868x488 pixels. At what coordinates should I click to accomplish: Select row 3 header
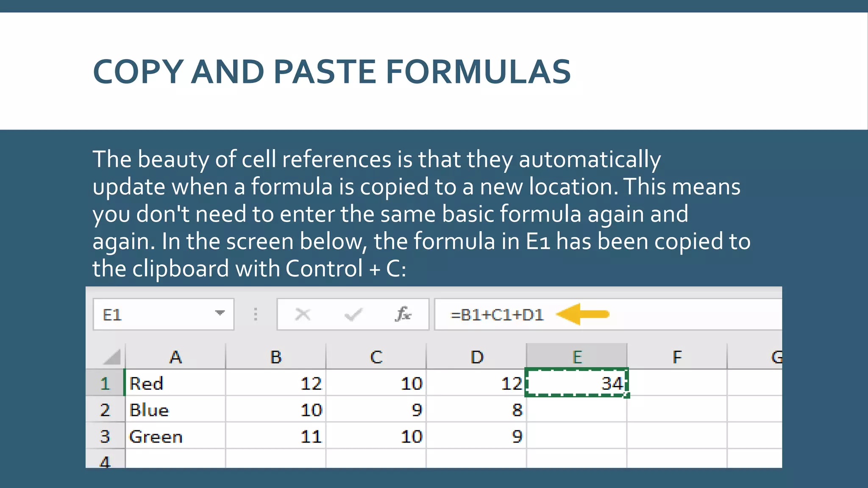point(105,436)
